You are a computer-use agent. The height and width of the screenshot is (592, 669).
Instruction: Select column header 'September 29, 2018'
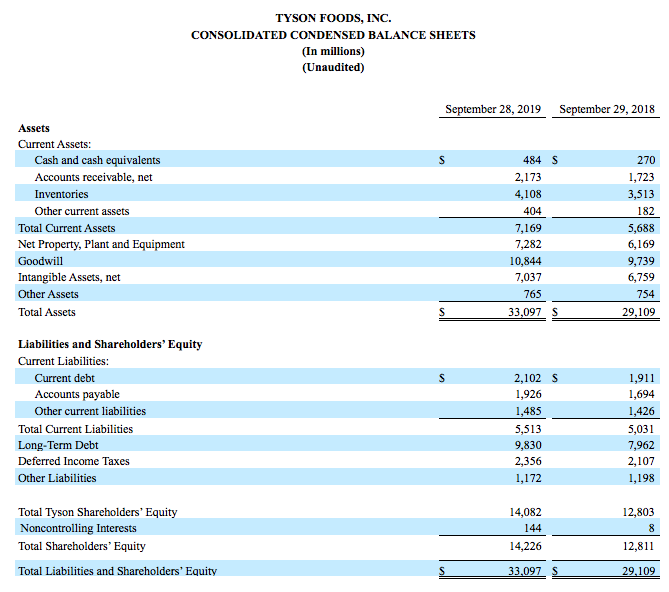click(607, 109)
